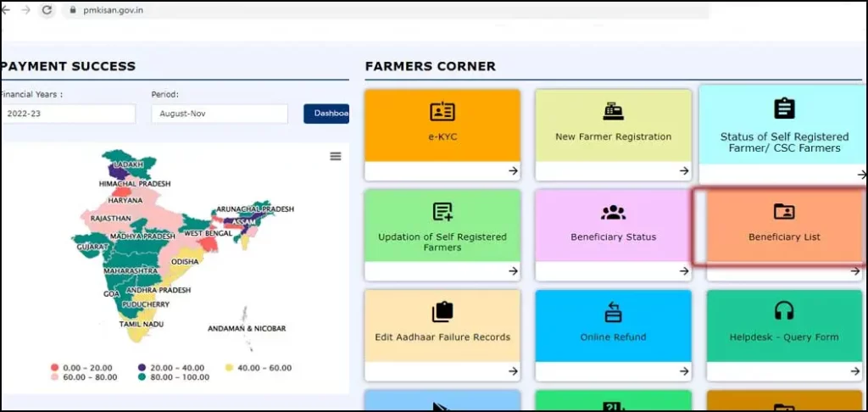Click the arrow under the e-KYC card
This screenshot has height=412, width=868.
(513, 171)
